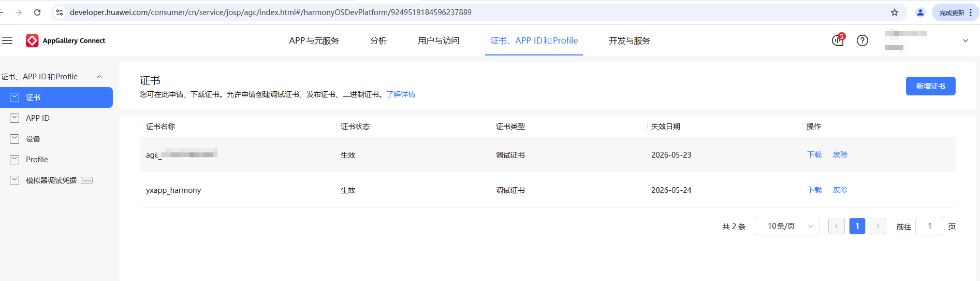This screenshot has height=281, width=980.
Task: Select the 证书、APP ID和Profile top tab
Action: click(x=534, y=40)
